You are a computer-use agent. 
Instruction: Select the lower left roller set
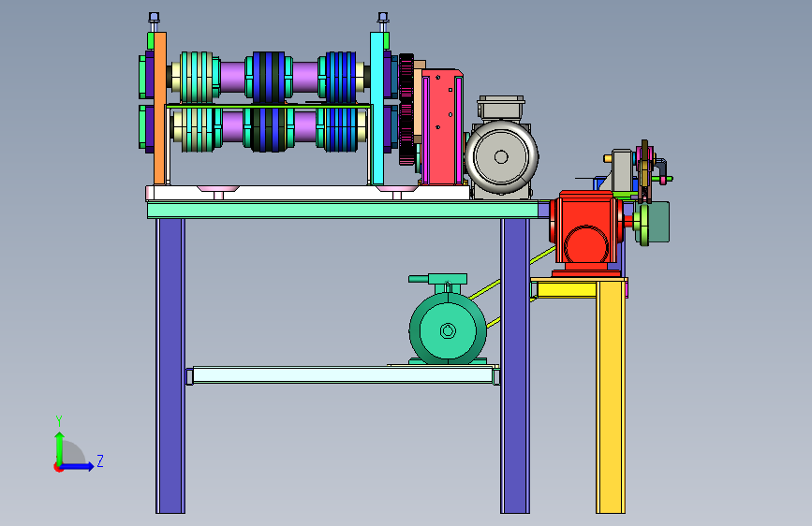point(197,129)
